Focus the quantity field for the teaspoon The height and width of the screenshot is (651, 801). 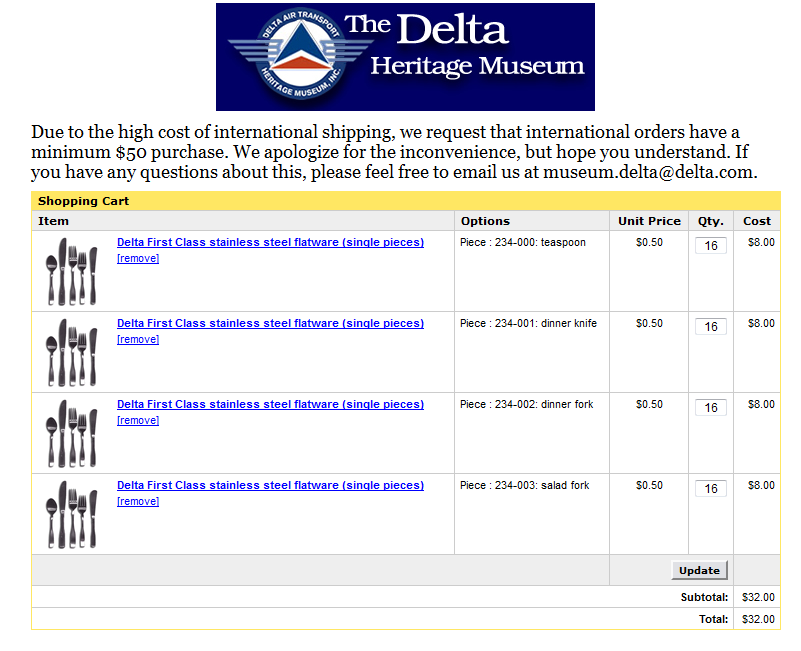711,246
